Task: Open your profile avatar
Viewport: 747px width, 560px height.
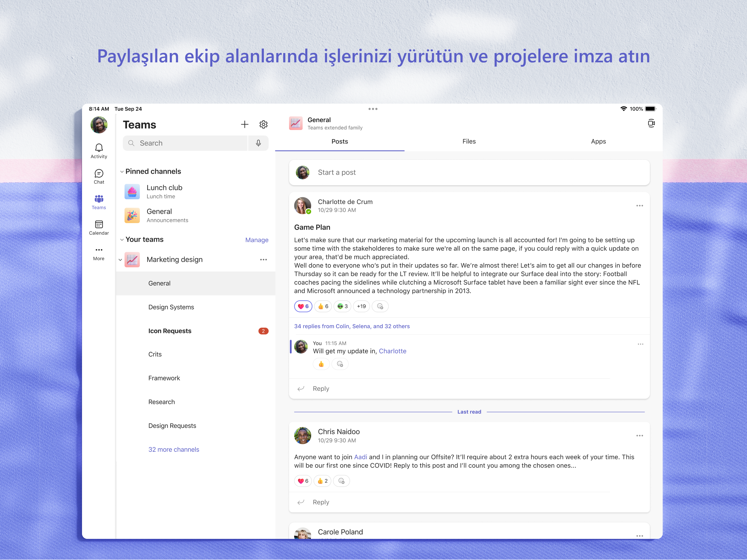Action: pos(99,125)
